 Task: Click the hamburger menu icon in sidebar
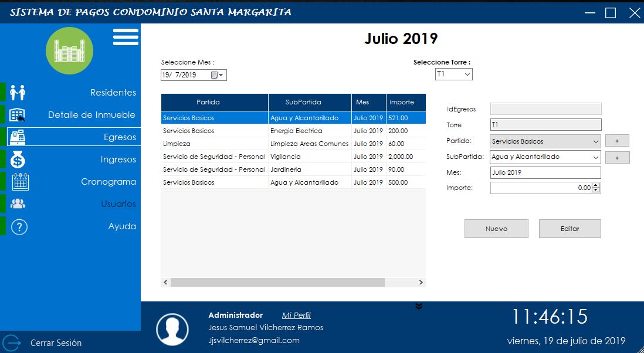coord(126,37)
